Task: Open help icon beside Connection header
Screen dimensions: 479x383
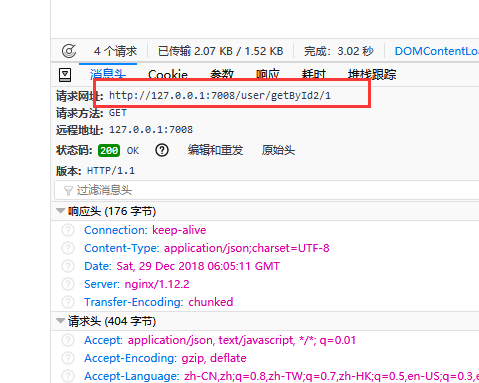Action: (68, 230)
